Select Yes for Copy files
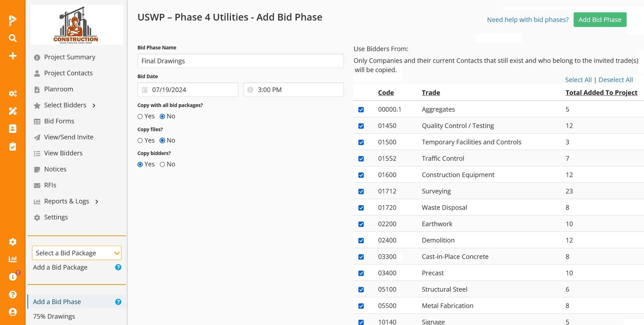The height and width of the screenshot is (325, 644). (x=140, y=141)
